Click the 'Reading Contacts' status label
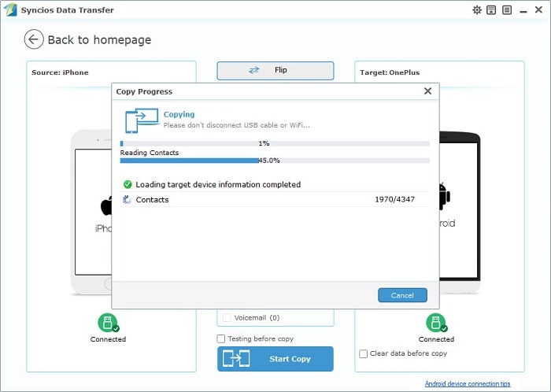 [150, 153]
